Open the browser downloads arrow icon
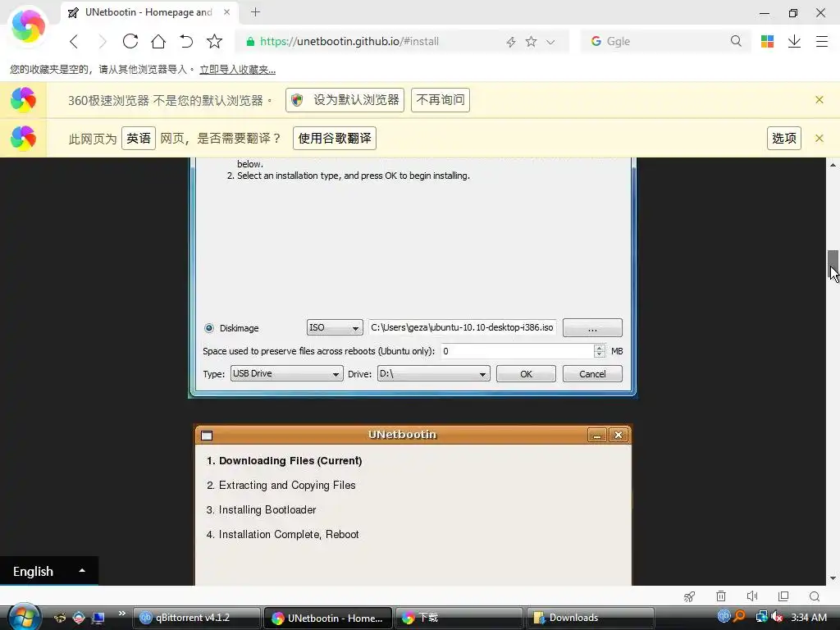The width and height of the screenshot is (840, 630). pyautogui.click(x=794, y=41)
